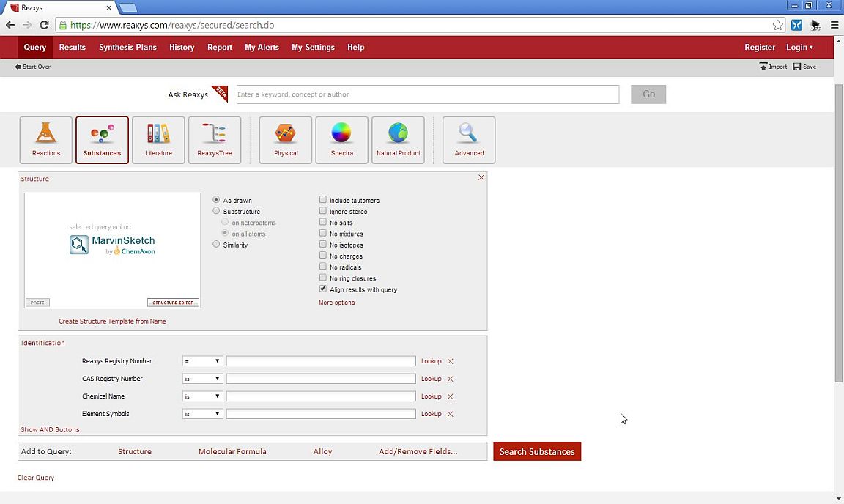The image size is (844, 504).
Task: Click the Go button
Action: [648, 94]
